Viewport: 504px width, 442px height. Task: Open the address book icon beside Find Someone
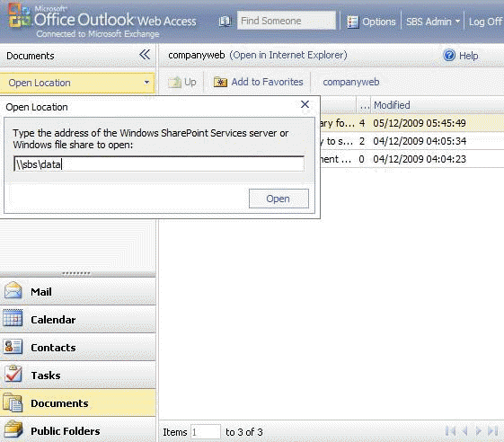pos(225,22)
